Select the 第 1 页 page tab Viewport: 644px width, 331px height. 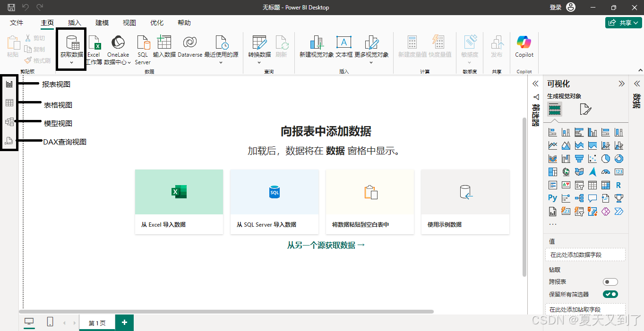pos(97,323)
